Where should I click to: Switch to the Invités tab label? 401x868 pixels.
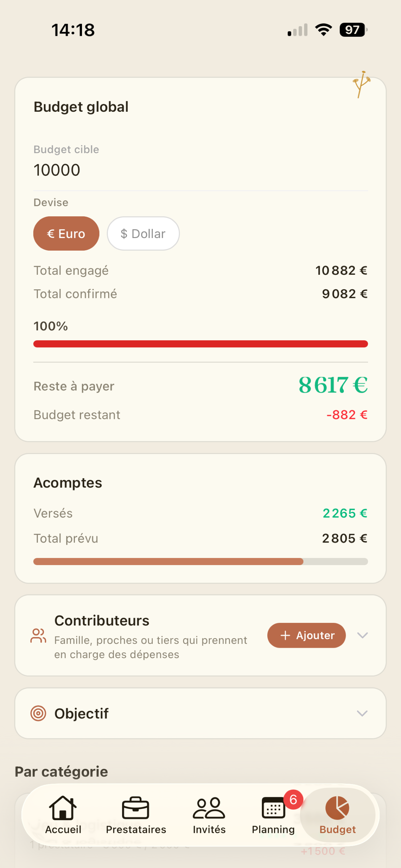[209, 829]
